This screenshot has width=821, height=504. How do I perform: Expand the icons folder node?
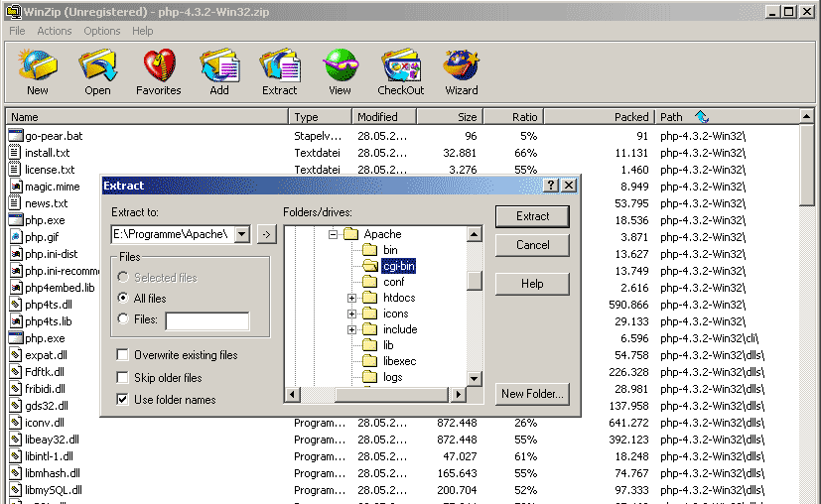(351, 315)
